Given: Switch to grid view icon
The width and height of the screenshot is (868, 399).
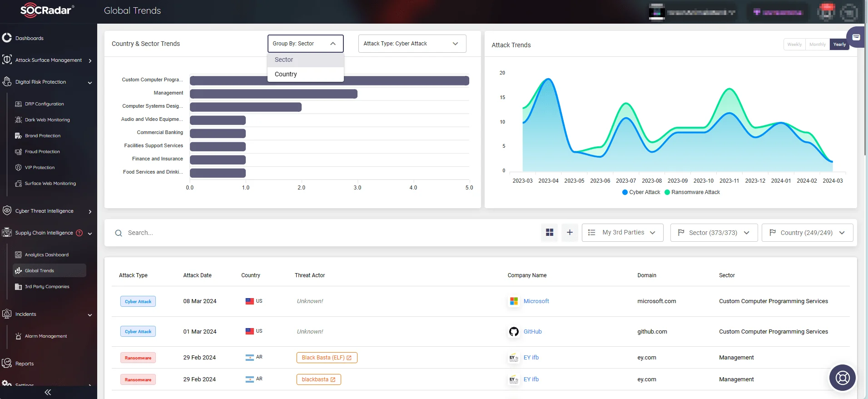Looking at the screenshot, I should pyautogui.click(x=550, y=233).
